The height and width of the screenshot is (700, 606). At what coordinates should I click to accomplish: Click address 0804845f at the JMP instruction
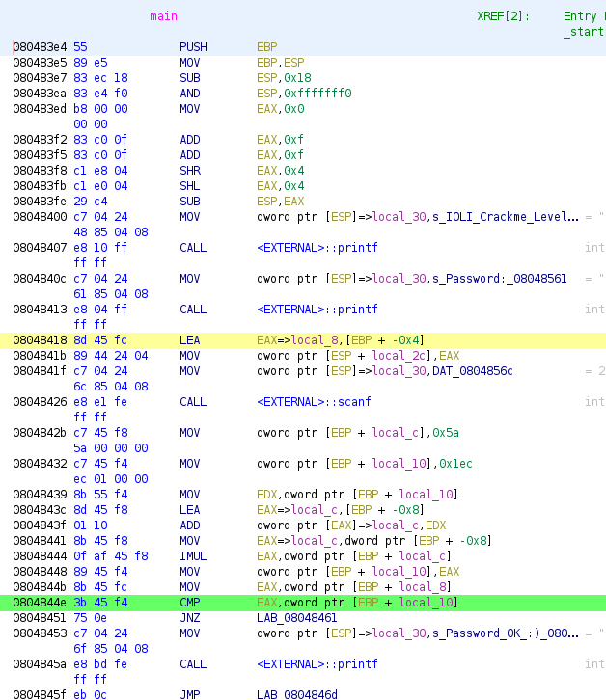tap(40, 694)
